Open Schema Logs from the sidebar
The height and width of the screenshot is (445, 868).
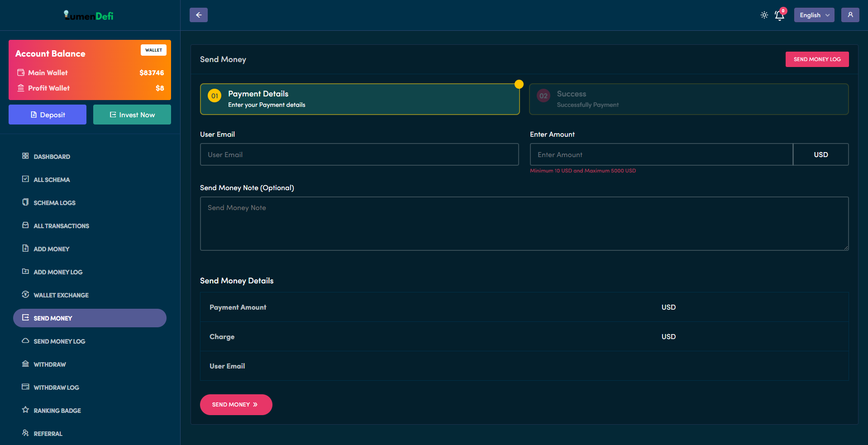coord(26,202)
